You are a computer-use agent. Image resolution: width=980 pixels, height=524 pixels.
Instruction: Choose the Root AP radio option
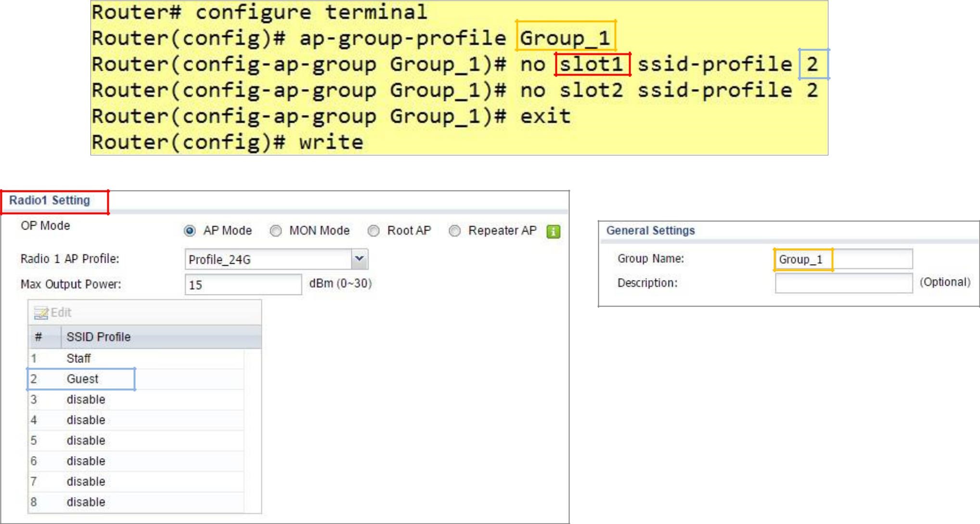374,231
